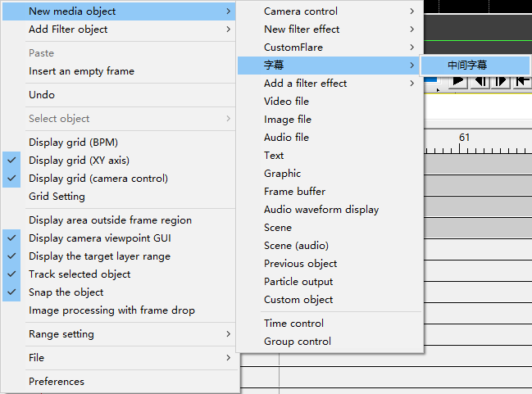Click the play button in the playback bar
This screenshot has height=394, width=532.
point(458,81)
